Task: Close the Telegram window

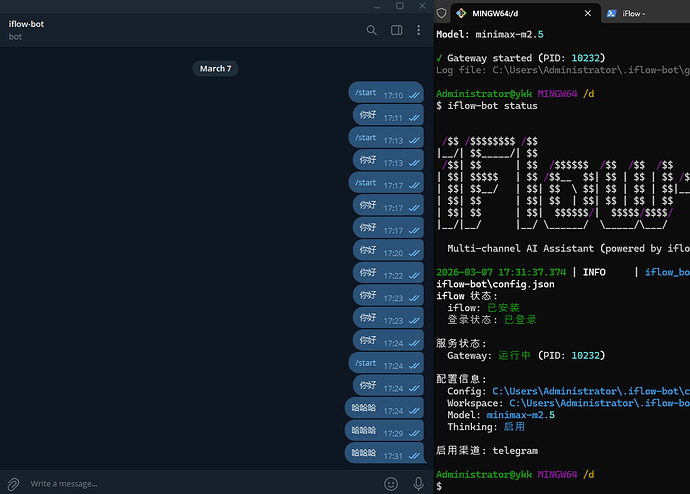Action: click(422, 6)
